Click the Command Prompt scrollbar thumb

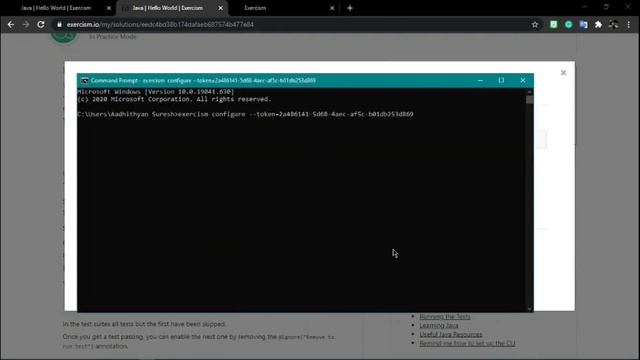[529, 100]
